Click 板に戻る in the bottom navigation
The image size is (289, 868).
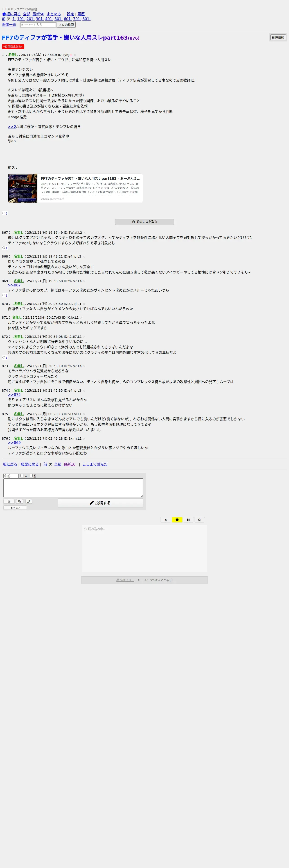(x=10, y=464)
